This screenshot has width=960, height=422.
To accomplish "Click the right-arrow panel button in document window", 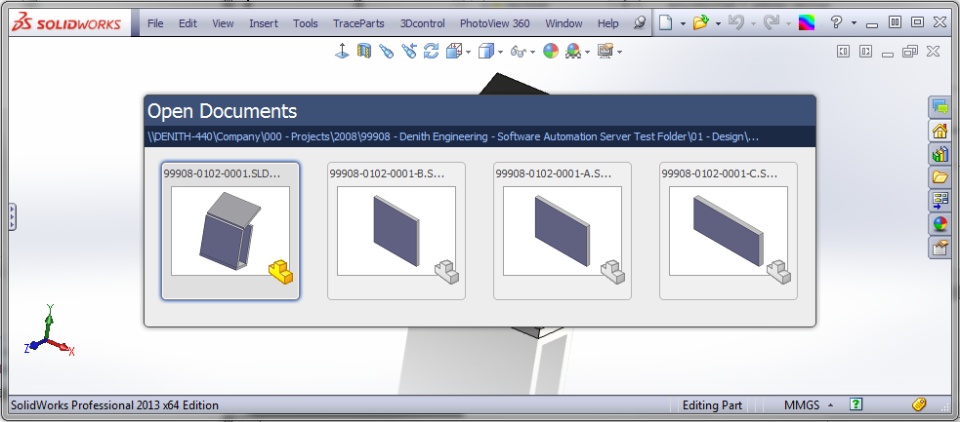I will click(x=865, y=51).
